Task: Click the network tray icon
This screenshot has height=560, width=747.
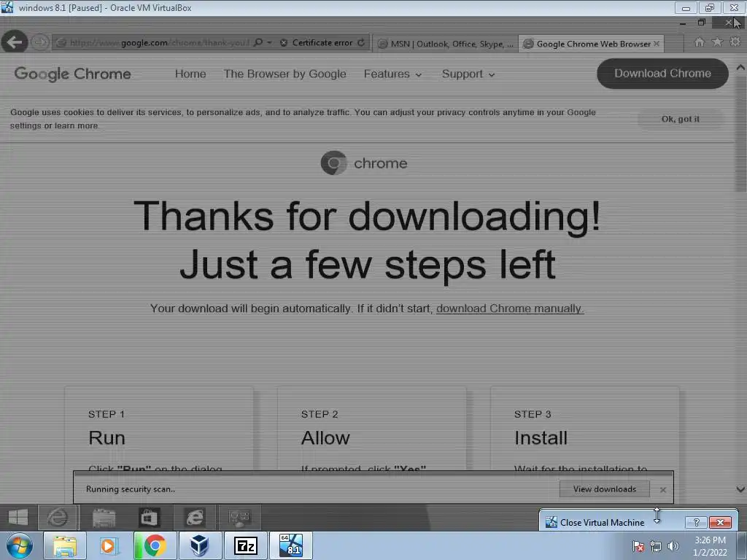Action: point(656,546)
